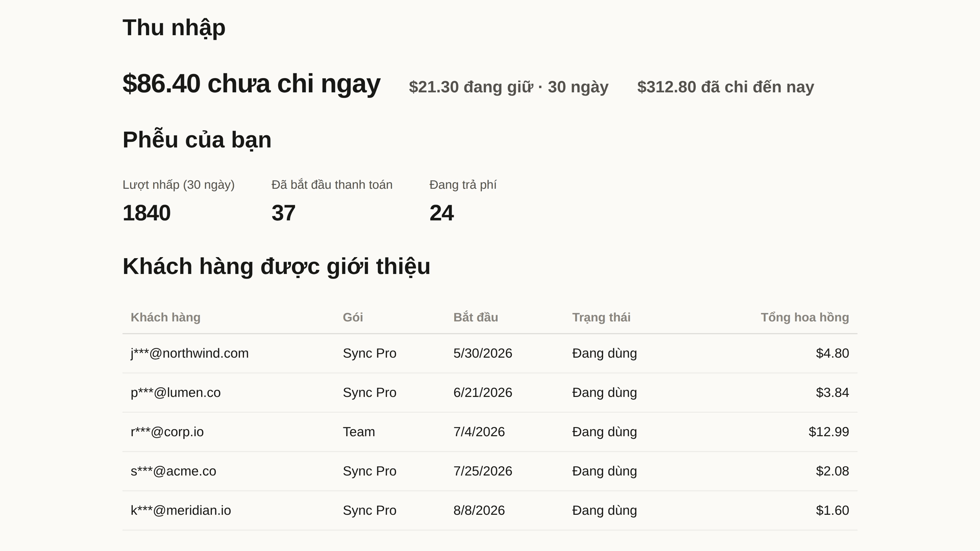The height and width of the screenshot is (551, 980).
Task: Select customer k***@meridian.io
Action: click(x=181, y=511)
